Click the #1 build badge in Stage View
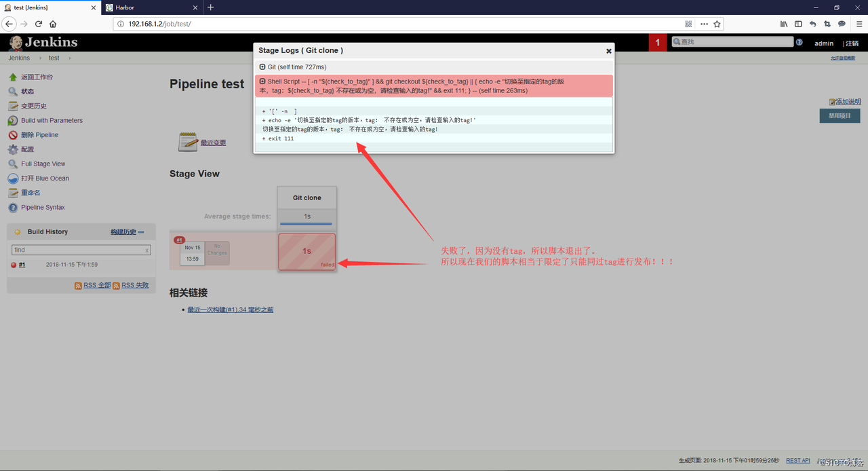This screenshot has height=471, width=868. pyautogui.click(x=179, y=240)
